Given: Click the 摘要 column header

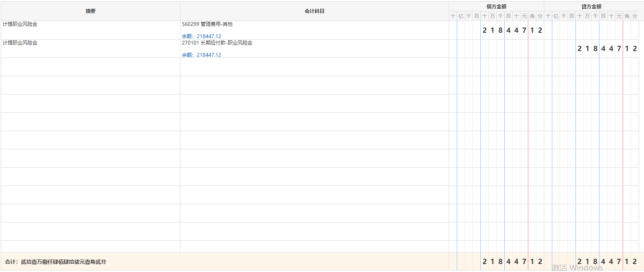Looking at the screenshot, I should [91, 11].
